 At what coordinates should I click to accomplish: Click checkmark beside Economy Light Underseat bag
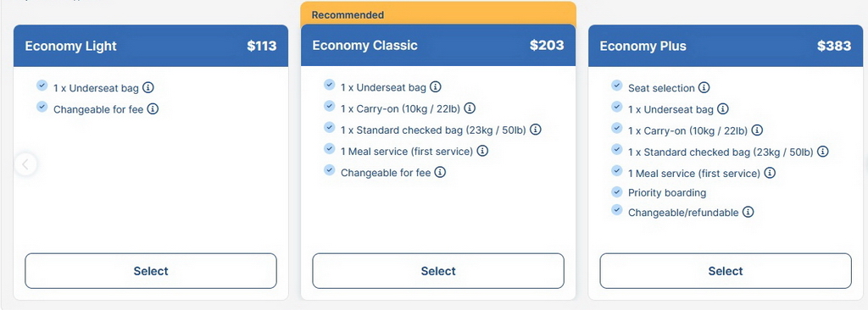(42, 86)
